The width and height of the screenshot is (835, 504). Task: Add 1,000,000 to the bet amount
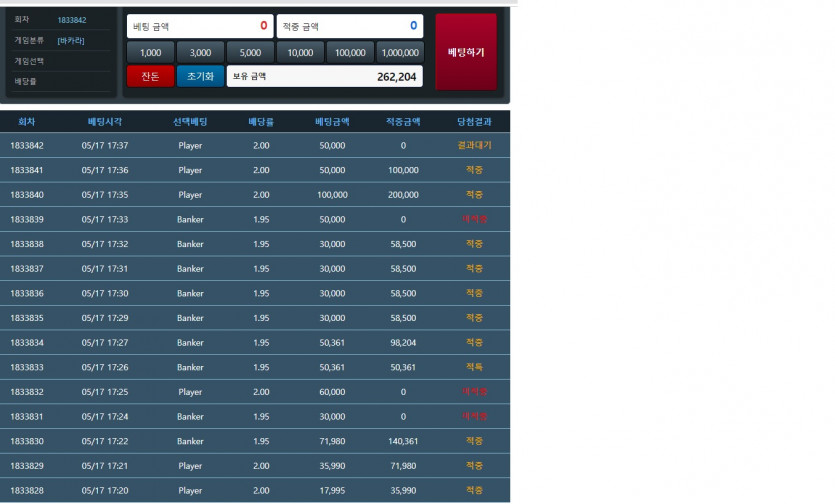click(400, 53)
